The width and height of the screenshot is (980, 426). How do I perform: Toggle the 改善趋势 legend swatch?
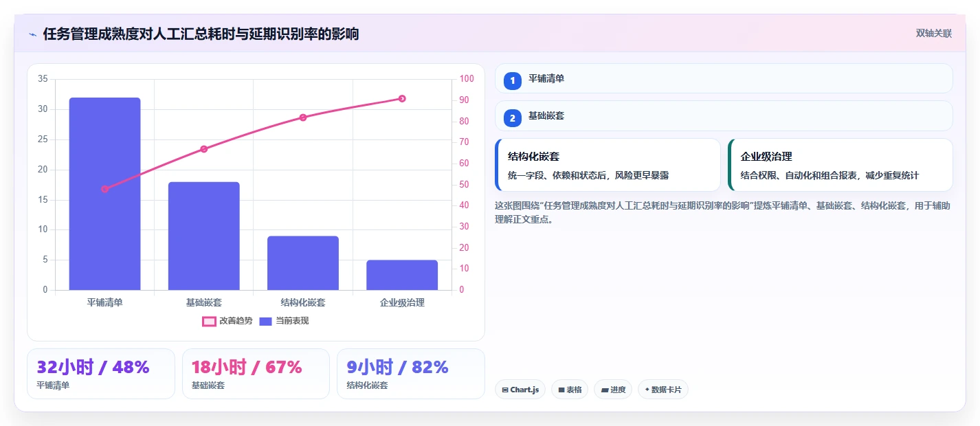pos(210,321)
